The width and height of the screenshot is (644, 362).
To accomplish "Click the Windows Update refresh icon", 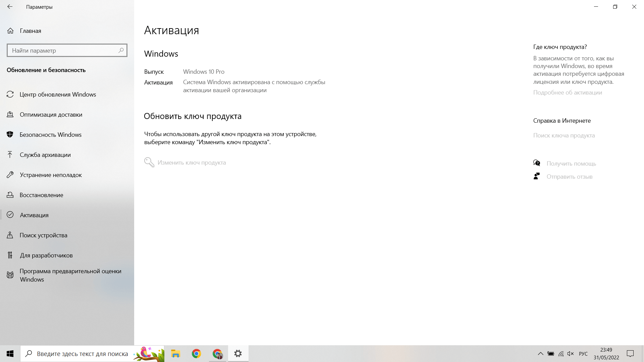I will [x=10, y=95].
